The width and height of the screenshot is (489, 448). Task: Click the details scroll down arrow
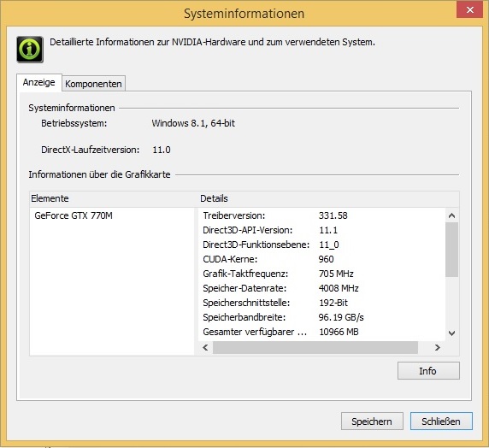[x=451, y=333]
